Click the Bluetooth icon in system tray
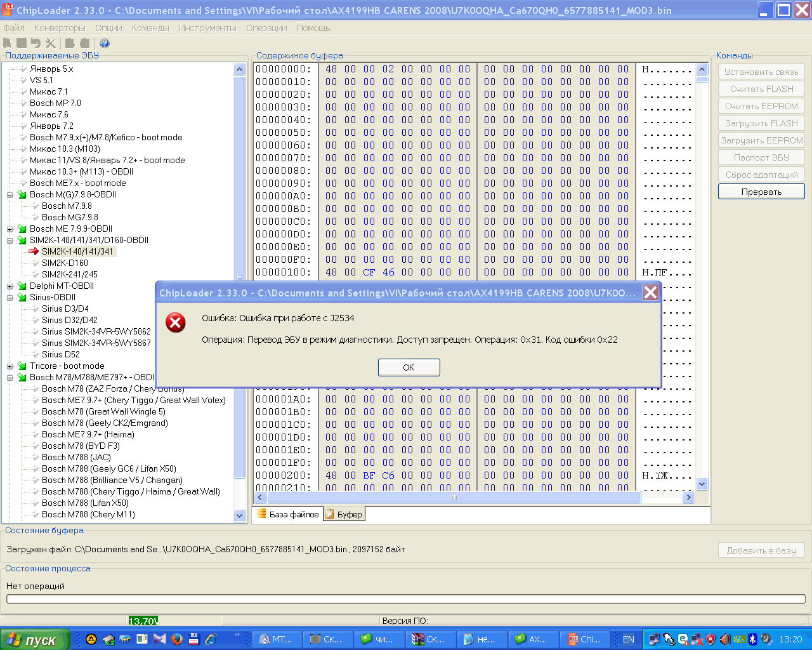The height and width of the screenshot is (650, 812). [x=752, y=639]
